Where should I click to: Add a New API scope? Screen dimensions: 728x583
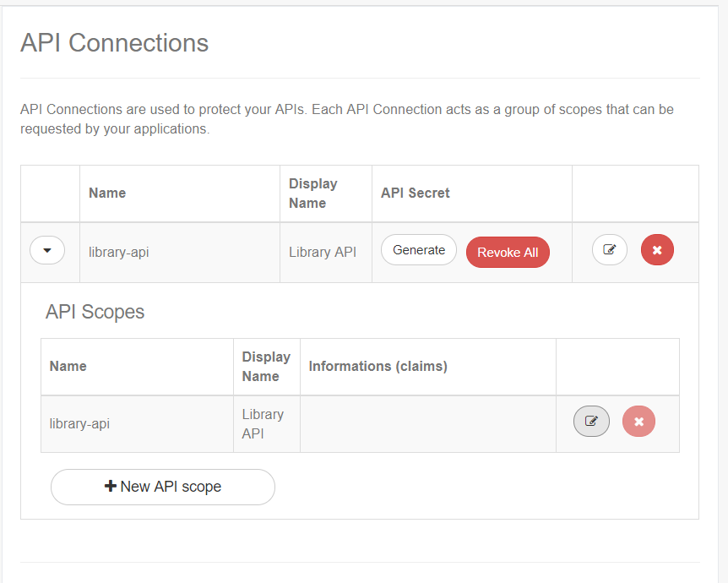click(163, 487)
